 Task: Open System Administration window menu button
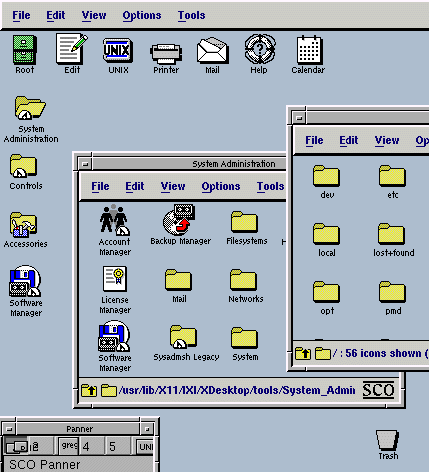[x=85, y=164]
